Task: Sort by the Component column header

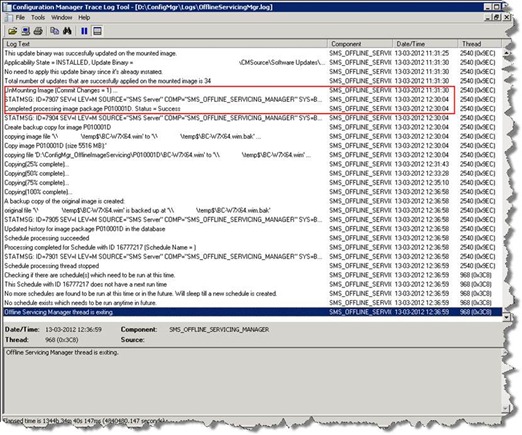Action: (x=360, y=44)
